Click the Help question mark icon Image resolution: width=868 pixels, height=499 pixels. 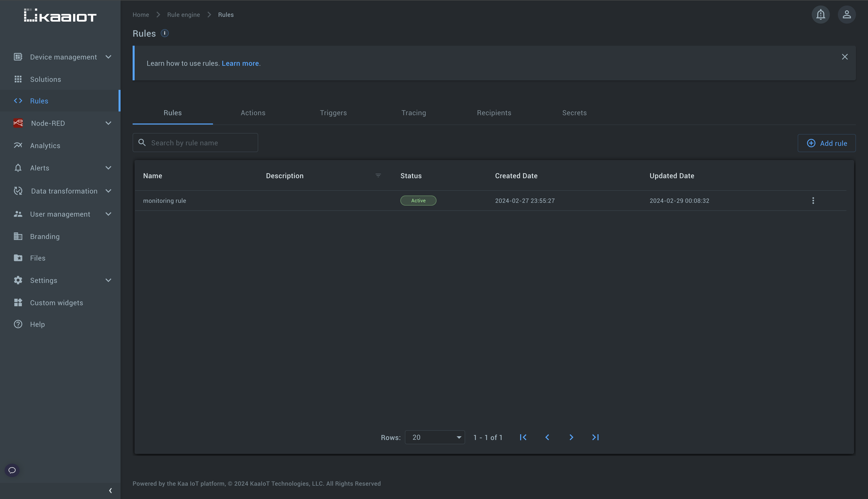pyautogui.click(x=18, y=324)
